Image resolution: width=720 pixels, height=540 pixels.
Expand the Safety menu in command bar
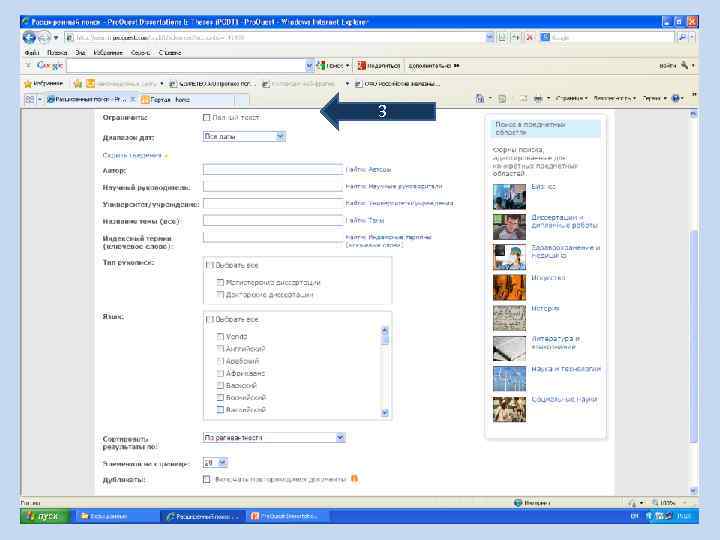pos(615,98)
